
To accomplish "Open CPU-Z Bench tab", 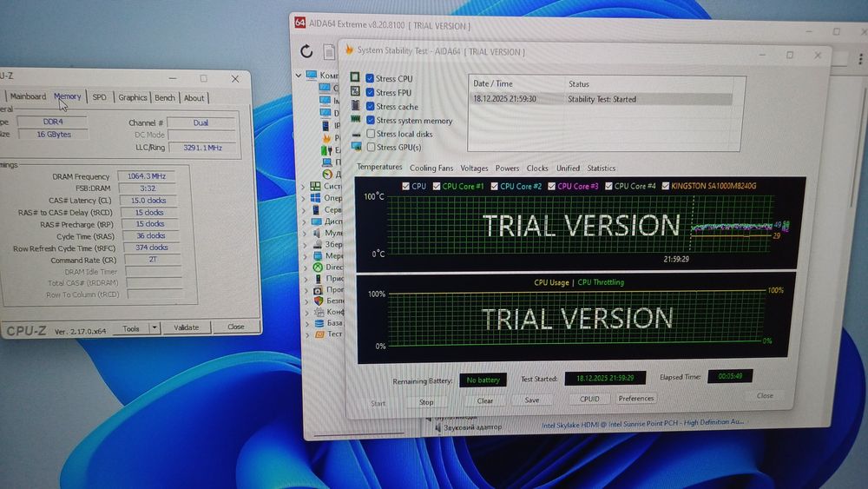I will 164,97.
